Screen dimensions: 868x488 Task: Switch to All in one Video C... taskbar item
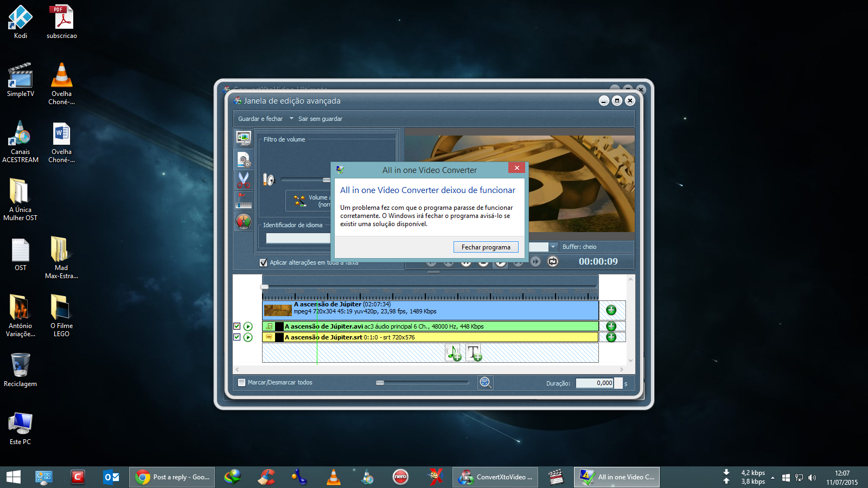[x=617, y=477]
